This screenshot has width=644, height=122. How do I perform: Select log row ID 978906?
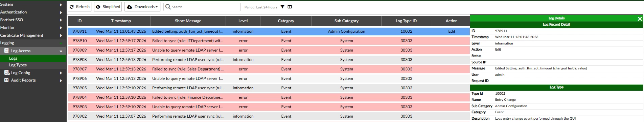(x=269, y=79)
